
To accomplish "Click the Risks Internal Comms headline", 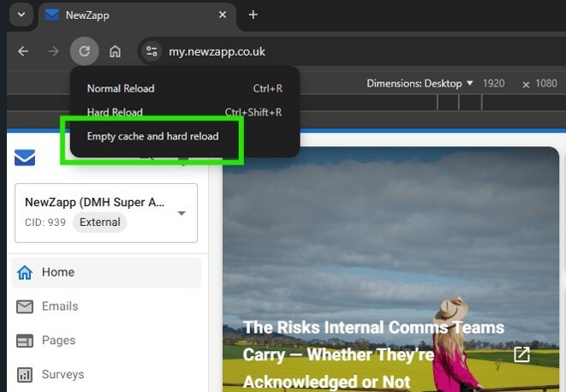I will pyautogui.click(x=373, y=354).
